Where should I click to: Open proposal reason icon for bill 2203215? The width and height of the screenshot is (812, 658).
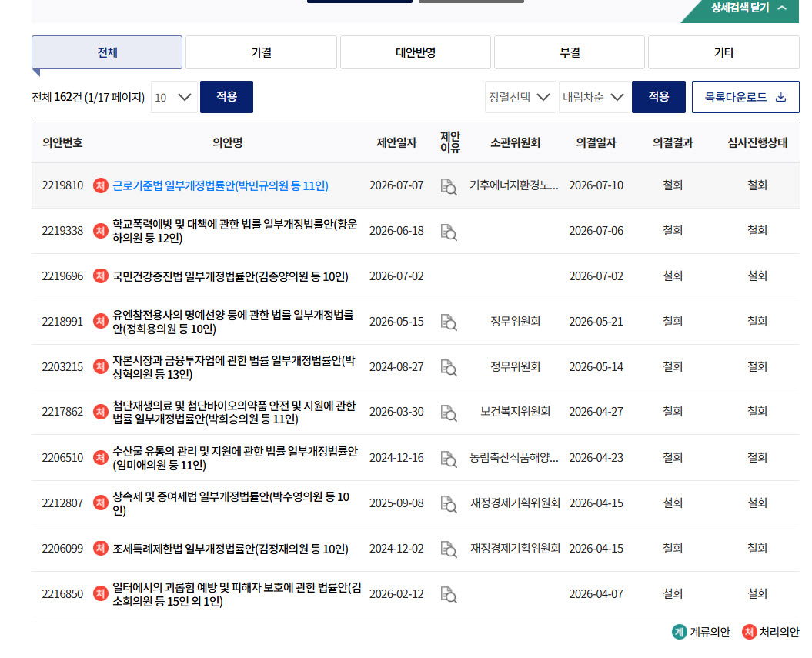pos(449,368)
